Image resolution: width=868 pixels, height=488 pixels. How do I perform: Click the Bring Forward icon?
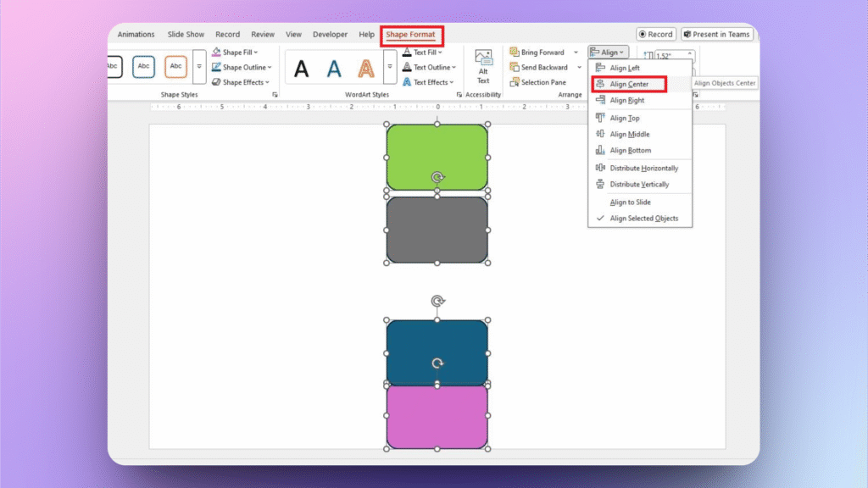[x=514, y=52]
